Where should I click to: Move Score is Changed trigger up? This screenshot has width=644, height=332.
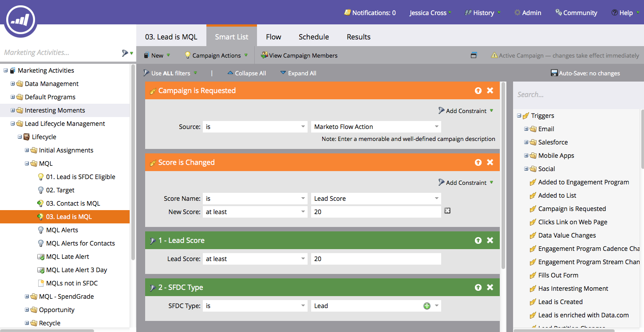[478, 162]
